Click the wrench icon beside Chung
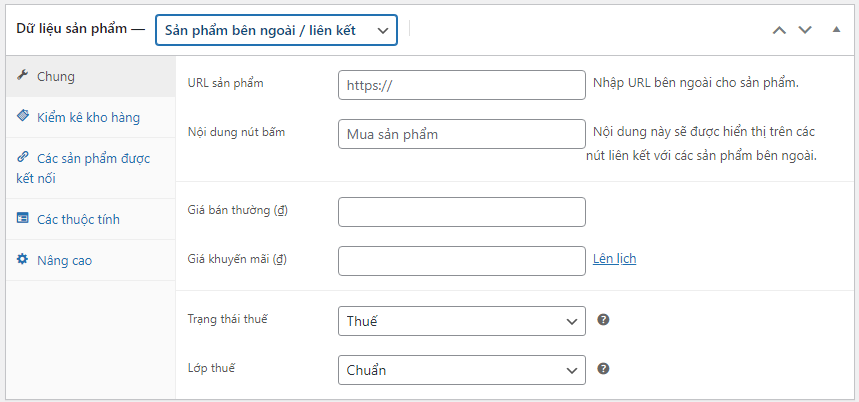This screenshot has height=402, width=859. click(23, 76)
